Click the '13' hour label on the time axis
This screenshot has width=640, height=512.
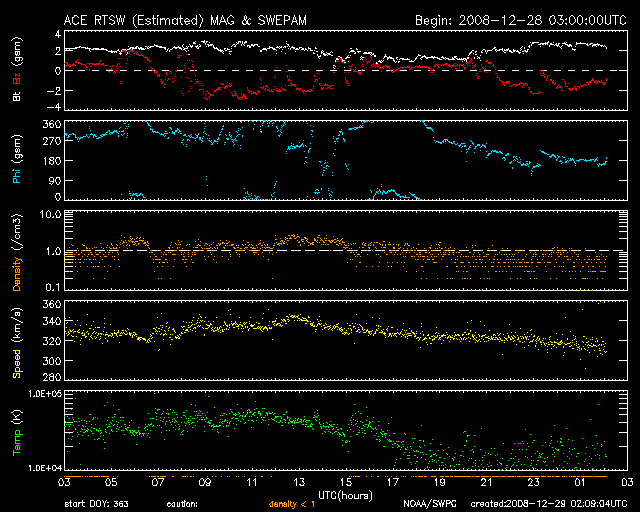pyautogui.click(x=299, y=482)
